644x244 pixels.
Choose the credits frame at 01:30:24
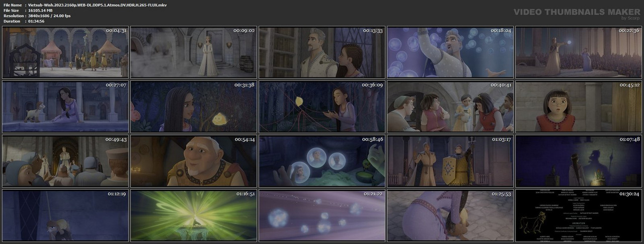point(578,215)
